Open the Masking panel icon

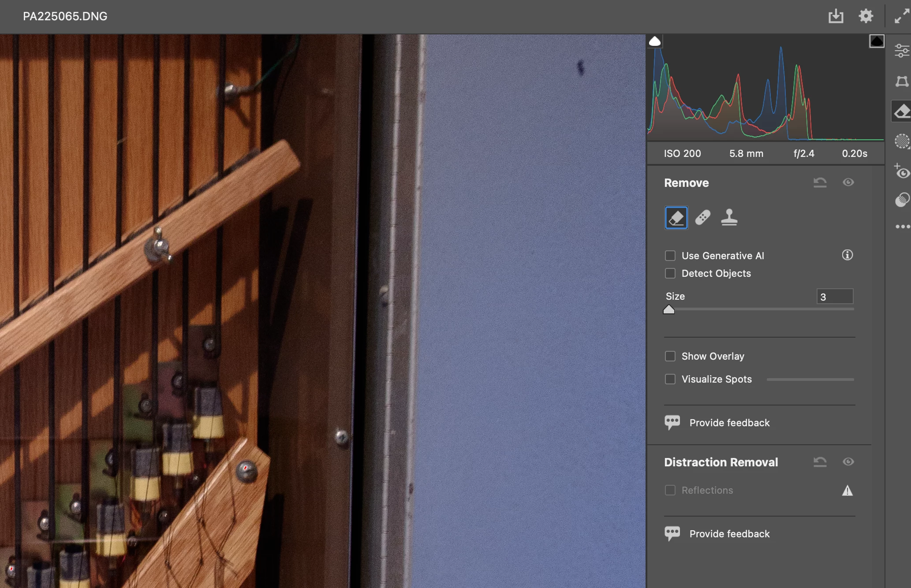pyautogui.click(x=901, y=141)
